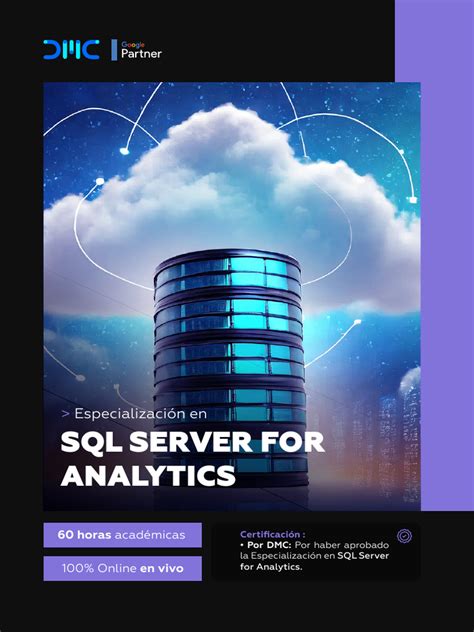
Task: Click the certification seal icon
Action: point(404,536)
